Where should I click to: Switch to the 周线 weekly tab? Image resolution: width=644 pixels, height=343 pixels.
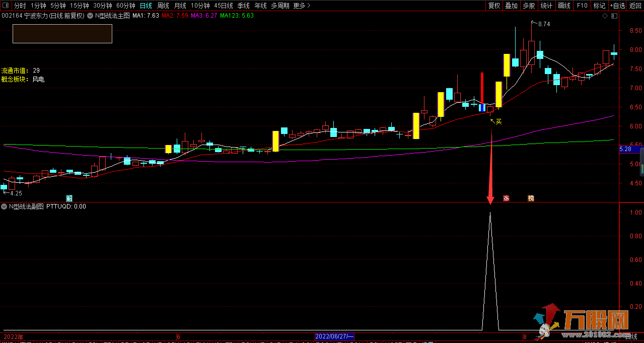pyautogui.click(x=163, y=6)
